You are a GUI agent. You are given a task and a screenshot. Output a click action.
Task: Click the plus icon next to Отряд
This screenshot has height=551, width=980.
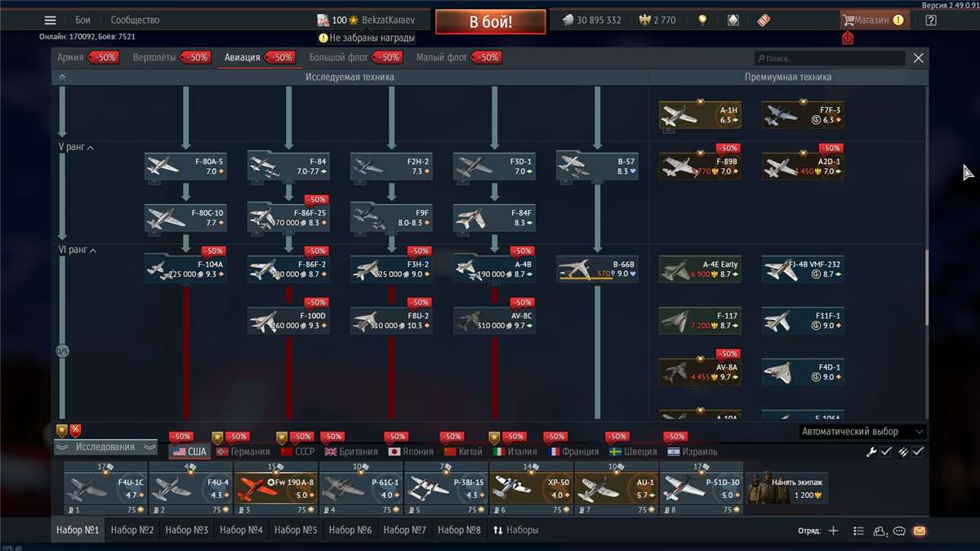(832, 531)
